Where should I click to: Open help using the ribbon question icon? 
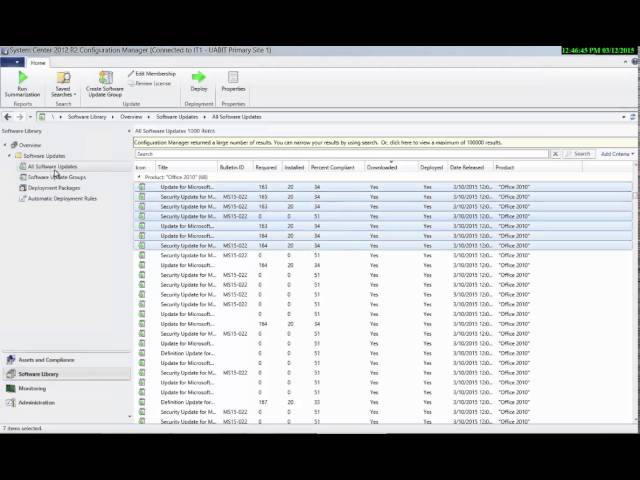click(635, 62)
